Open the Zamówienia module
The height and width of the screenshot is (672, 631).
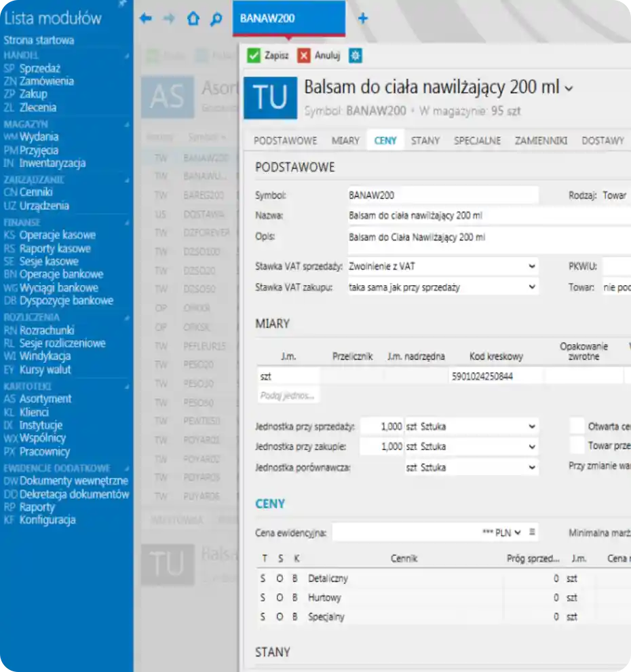click(47, 81)
